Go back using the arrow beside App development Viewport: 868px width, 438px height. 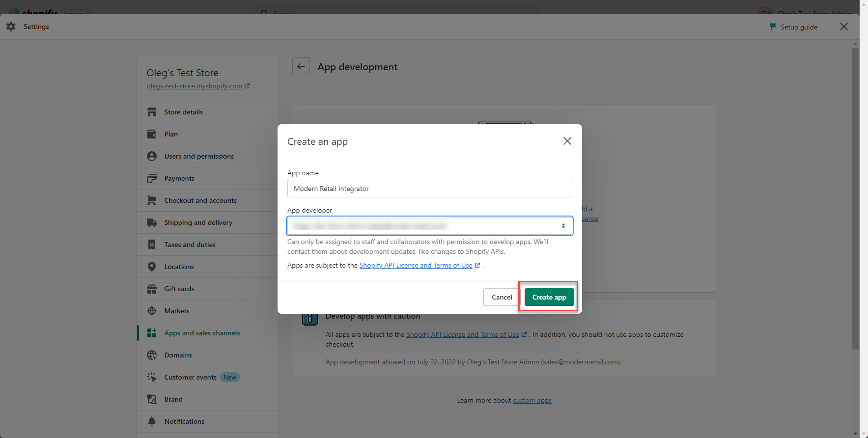(x=301, y=66)
